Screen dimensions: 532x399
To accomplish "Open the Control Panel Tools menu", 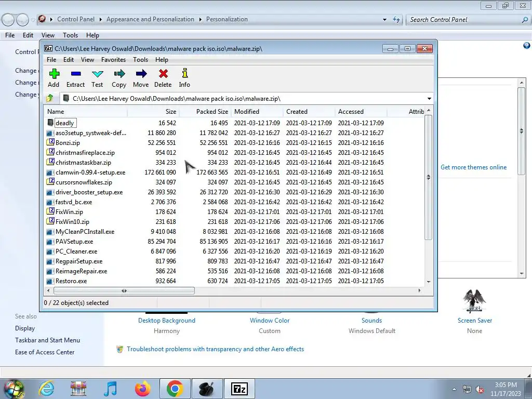I will point(70,35).
